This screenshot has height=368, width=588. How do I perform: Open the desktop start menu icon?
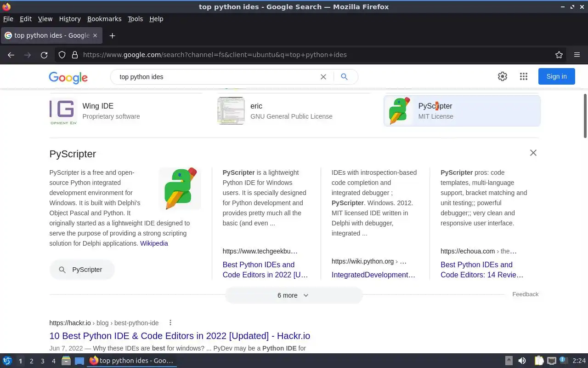coord(7,361)
